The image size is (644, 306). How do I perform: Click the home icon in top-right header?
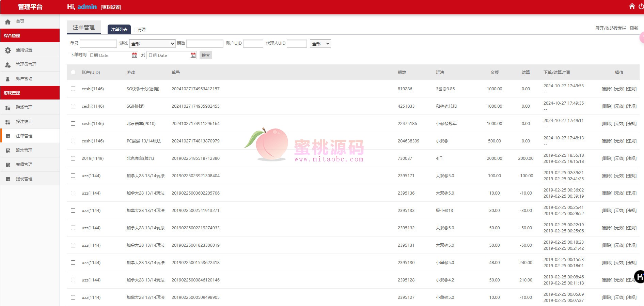coord(632,6)
